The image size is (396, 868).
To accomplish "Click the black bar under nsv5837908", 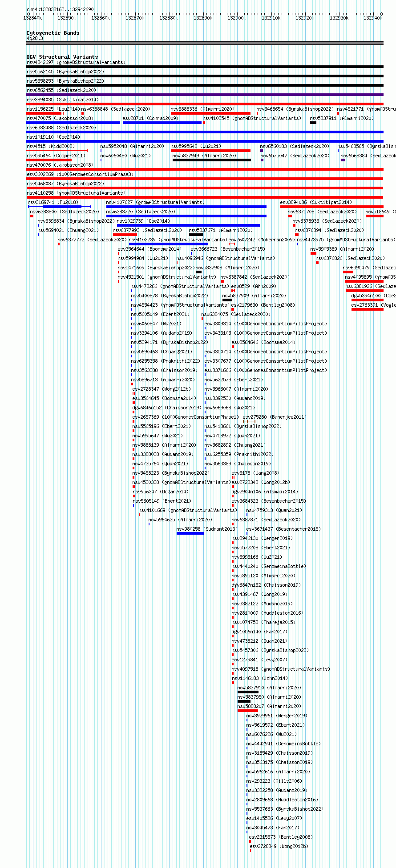I will [x=199, y=272].
